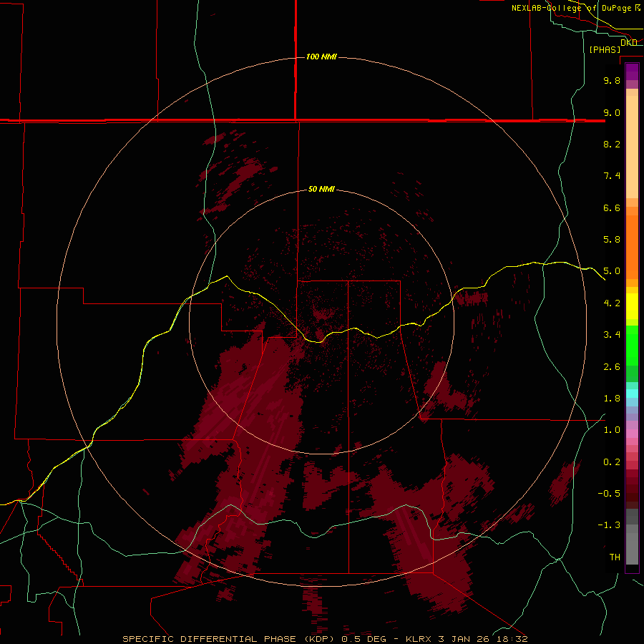This screenshot has height=644, width=644.
Task: Click the "50 NMI" range ring label
Action: tap(321, 189)
